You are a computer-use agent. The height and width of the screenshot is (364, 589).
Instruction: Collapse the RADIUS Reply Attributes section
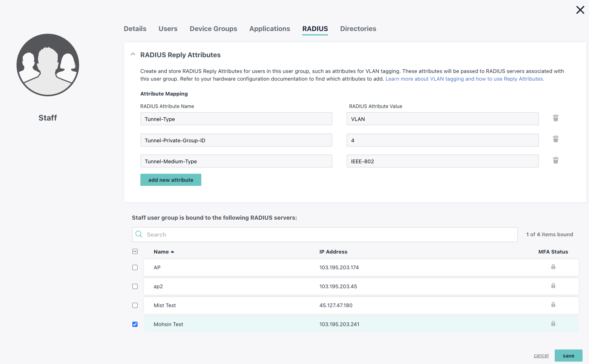(133, 54)
